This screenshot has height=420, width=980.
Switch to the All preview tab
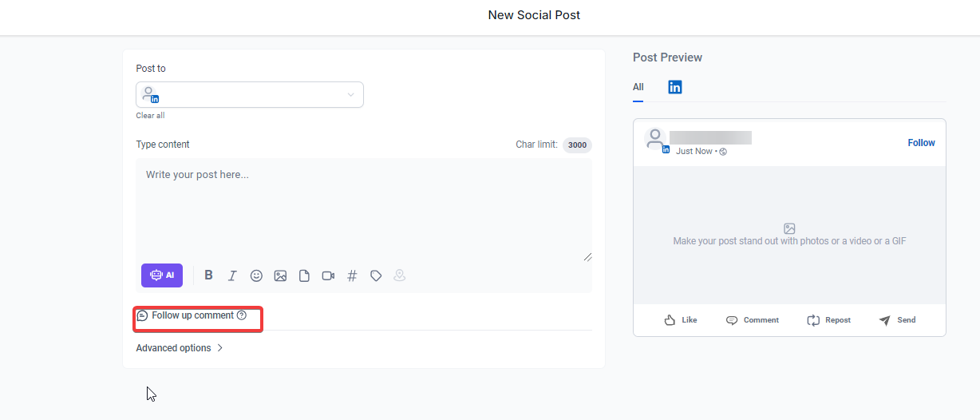click(x=638, y=87)
